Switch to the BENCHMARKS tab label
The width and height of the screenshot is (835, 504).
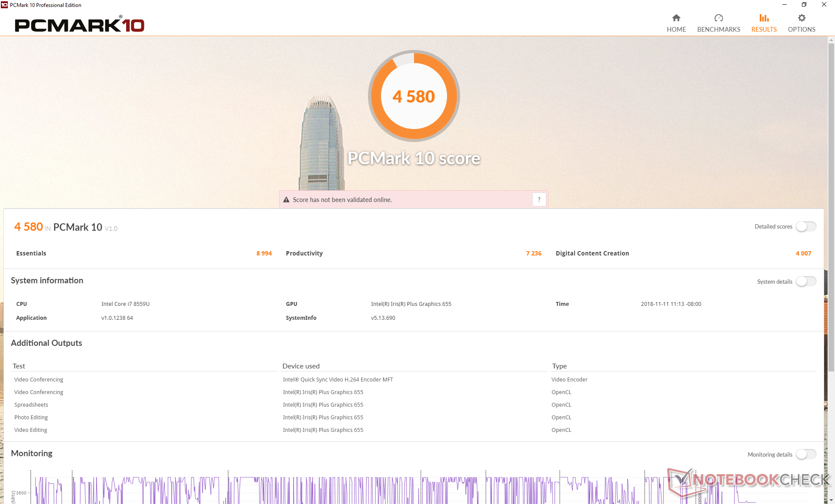point(718,30)
